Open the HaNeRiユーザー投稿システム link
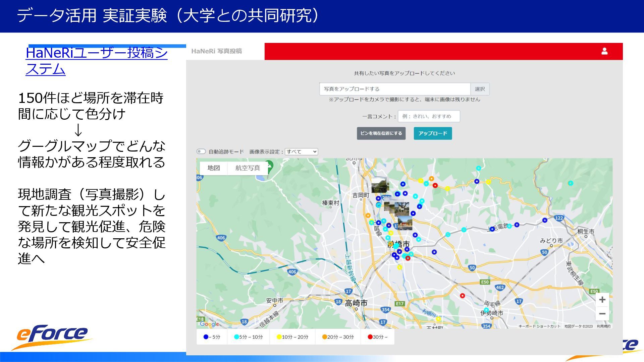This screenshot has height=362, width=644. (x=97, y=61)
